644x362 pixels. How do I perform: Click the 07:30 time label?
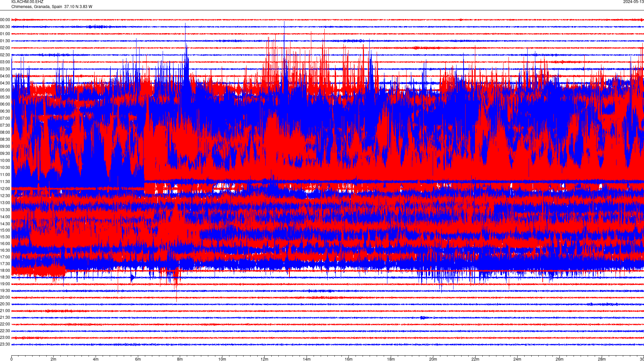click(x=5, y=125)
